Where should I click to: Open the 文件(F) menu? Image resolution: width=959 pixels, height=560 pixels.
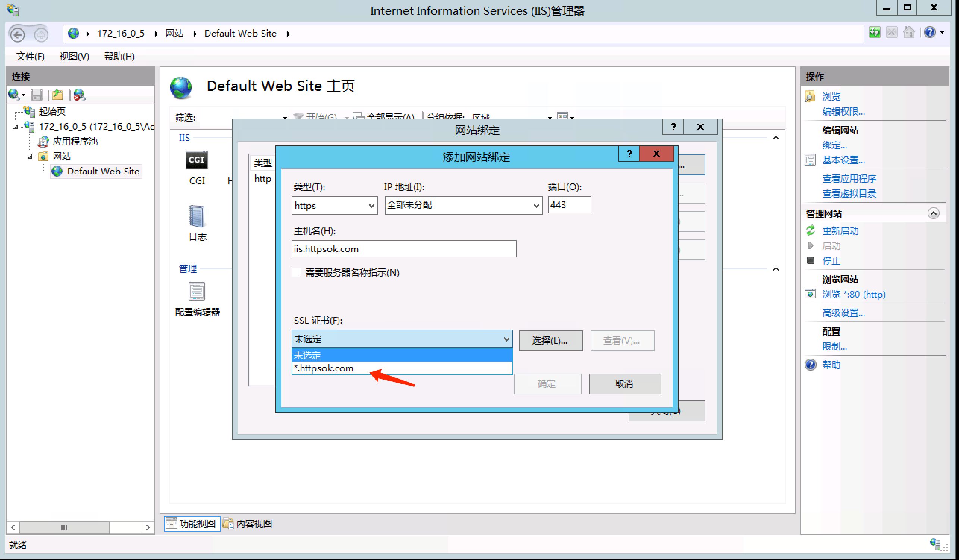click(30, 56)
